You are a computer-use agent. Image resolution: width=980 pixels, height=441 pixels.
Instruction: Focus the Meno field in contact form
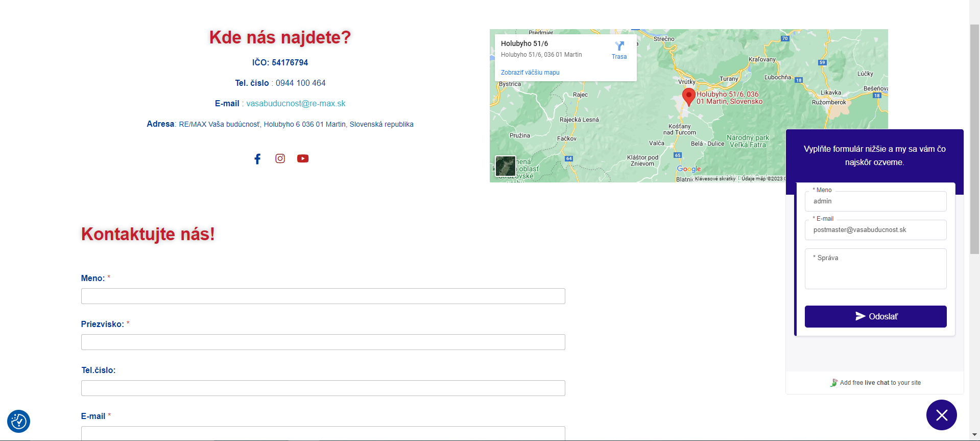click(x=323, y=296)
